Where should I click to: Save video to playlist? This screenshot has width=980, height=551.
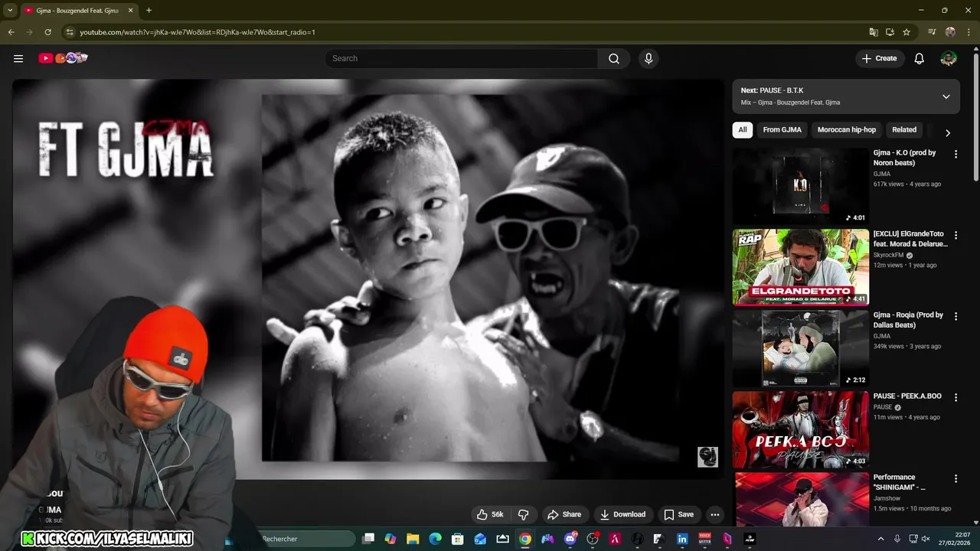tap(678, 514)
